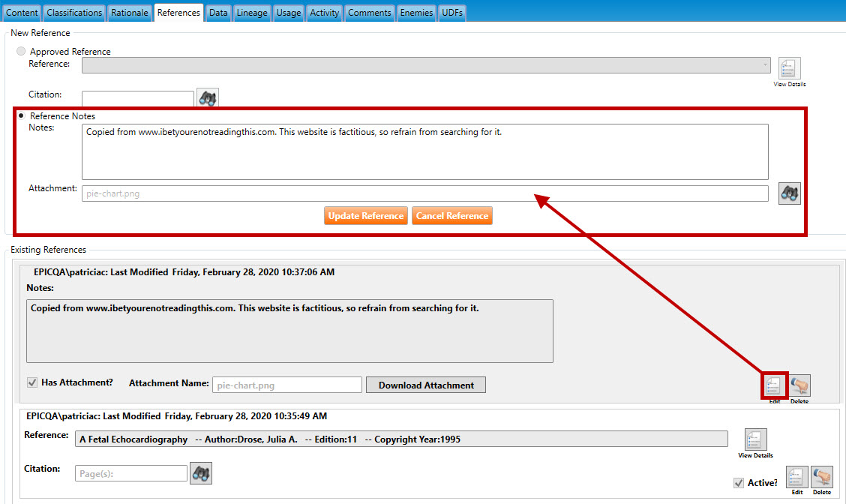
Task: Select the Reference Notes radio button
Action: (x=21, y=115)
